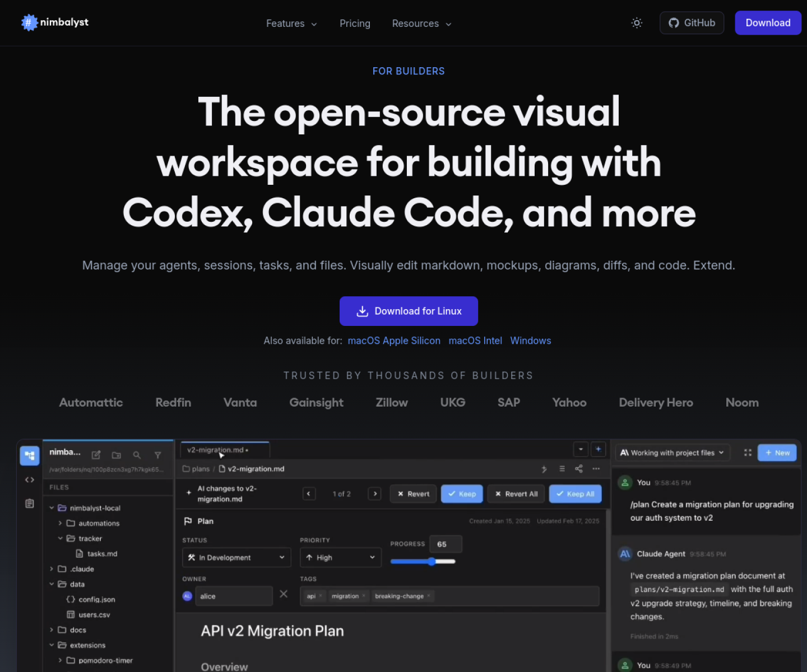
Task: Click the Keep button
Action: [x=462, y=494]
